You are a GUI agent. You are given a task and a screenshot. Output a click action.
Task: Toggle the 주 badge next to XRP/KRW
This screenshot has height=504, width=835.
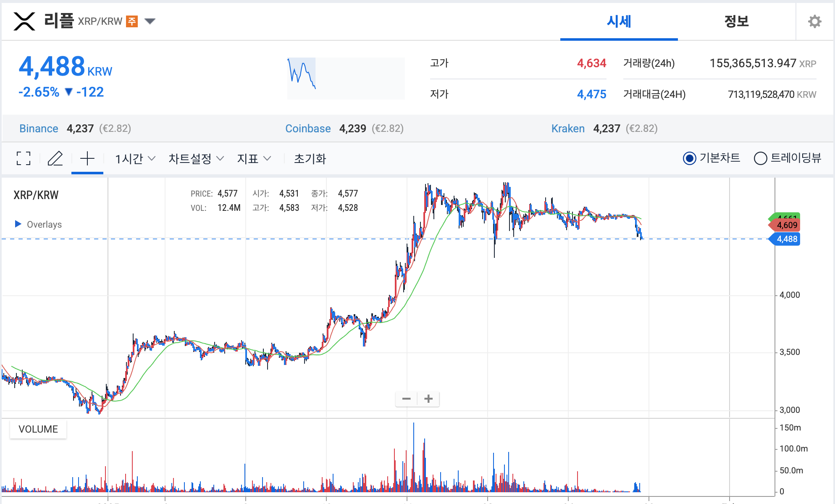click(132, 21)
